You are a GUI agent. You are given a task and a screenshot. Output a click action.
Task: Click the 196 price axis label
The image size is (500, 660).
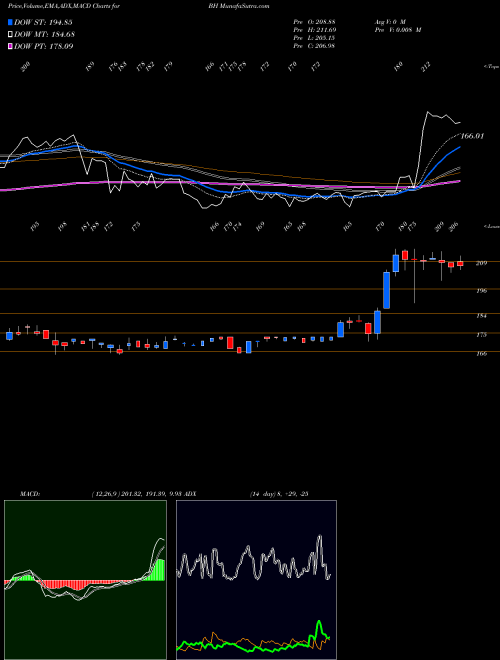click(482, 290)
